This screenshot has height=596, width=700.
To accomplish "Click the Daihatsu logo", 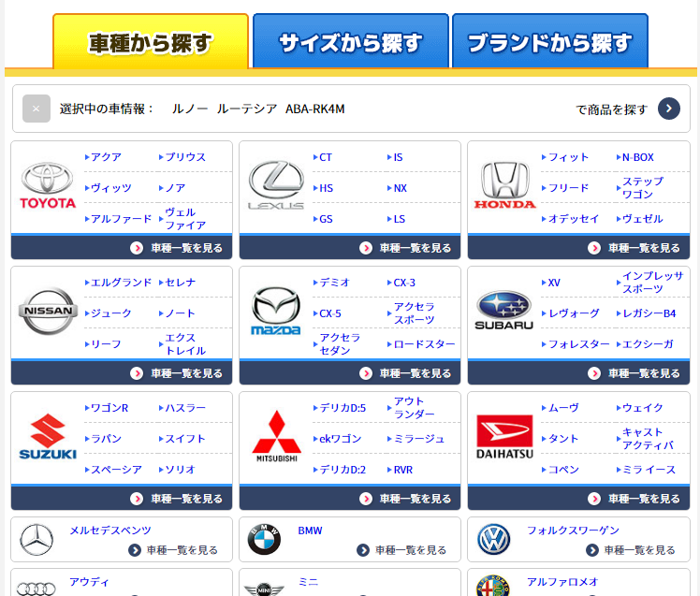I will pyautogui.click(x=504, y=437).
